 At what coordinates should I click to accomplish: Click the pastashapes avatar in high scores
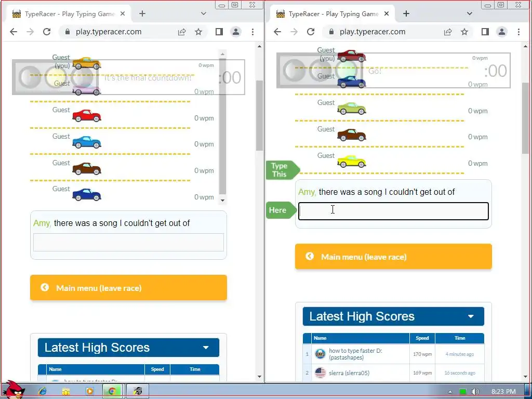320,354
